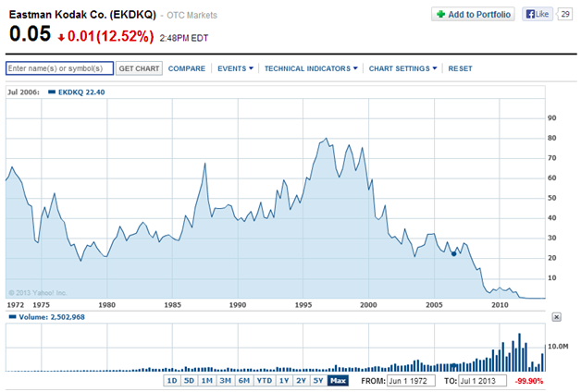Click the Add to Portfolio button label
Viewport: 581px width, 392px height.
tap(479, 15)
